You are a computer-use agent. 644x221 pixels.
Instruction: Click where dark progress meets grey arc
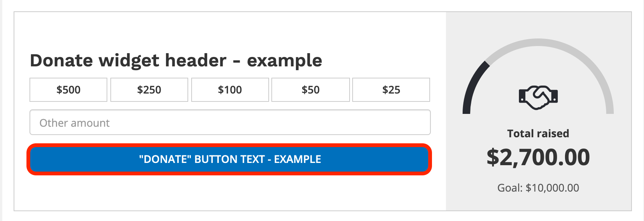tap(487, 64)
